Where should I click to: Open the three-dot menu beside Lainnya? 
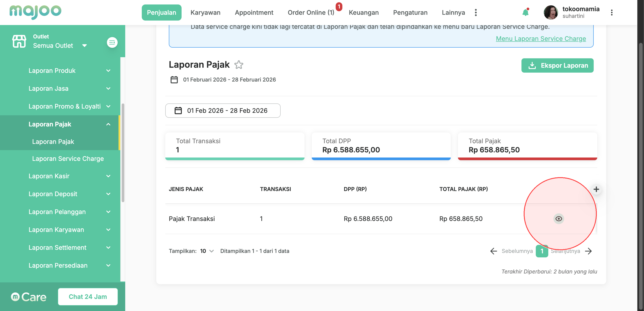(x=475, y=13)
